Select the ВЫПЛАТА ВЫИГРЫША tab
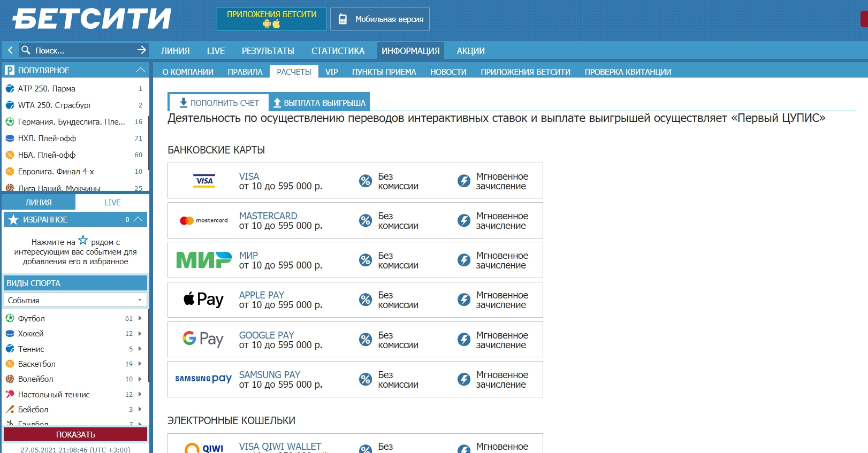868x453 pixels. [x=319, y=103]
